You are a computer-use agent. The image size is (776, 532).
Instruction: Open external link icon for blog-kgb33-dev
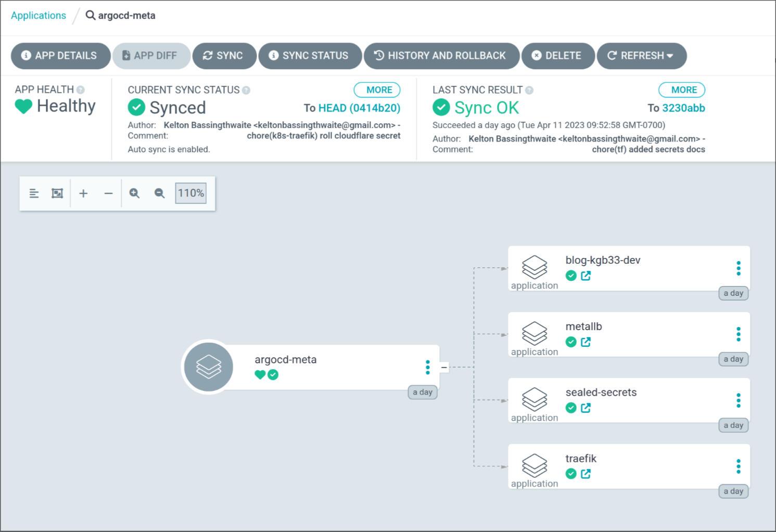586,276
